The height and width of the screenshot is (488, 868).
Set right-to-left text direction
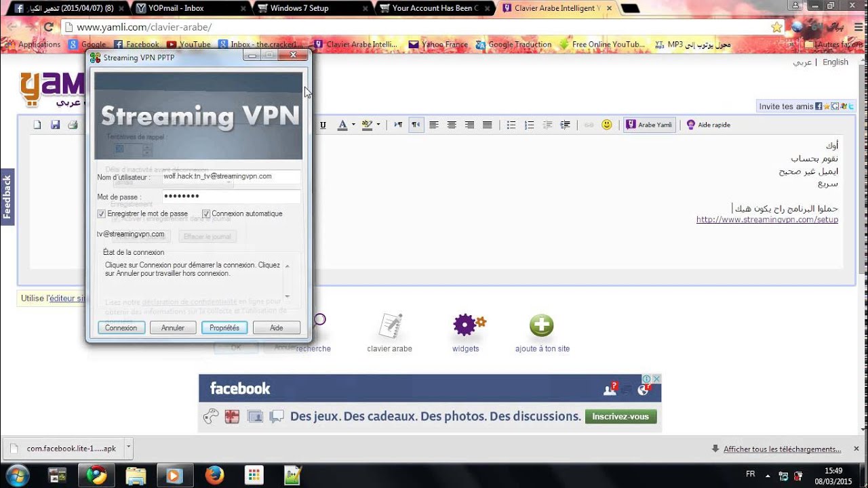[x=416, y=125]
